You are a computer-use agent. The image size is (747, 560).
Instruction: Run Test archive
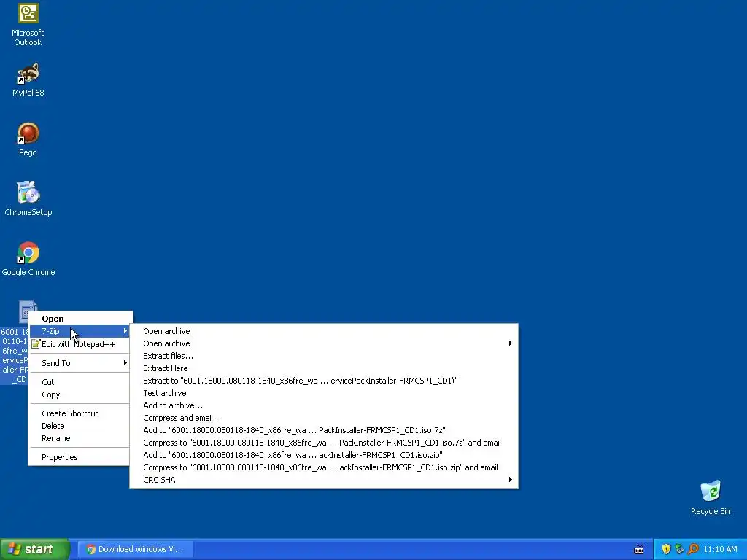324,393
